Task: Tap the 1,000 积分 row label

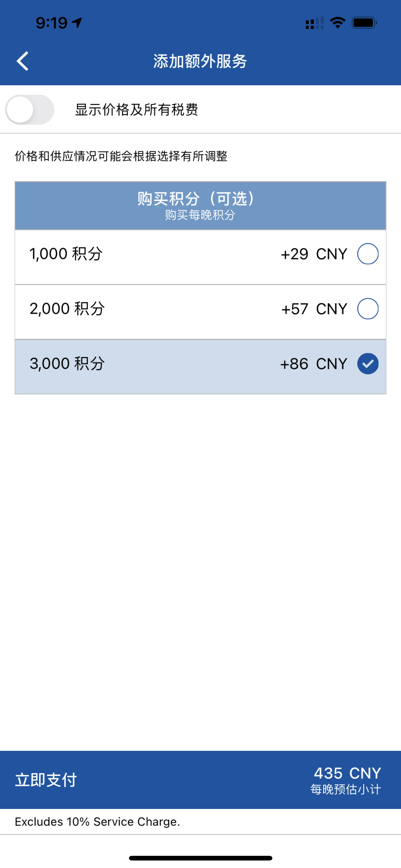Action: (x=66, y=254)
